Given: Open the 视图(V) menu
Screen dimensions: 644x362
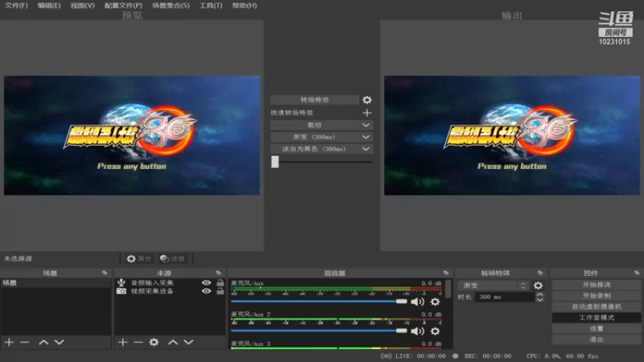Looking at the screenshot, I should coord(82,6).
